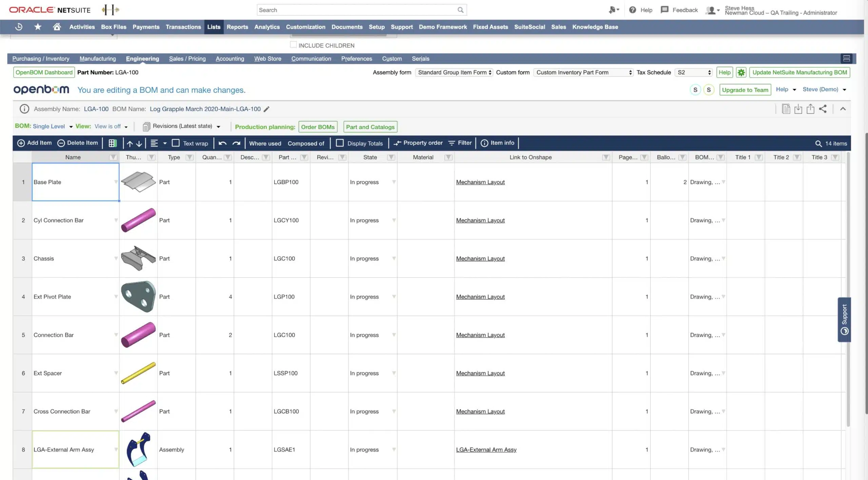Click the Item info toolbar button

tap(497, 143)
